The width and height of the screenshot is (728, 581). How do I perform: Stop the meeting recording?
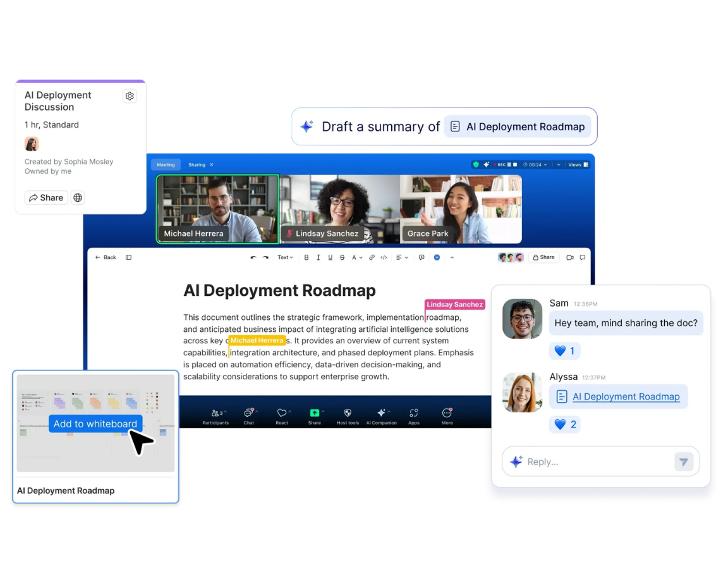coord(515,164)
